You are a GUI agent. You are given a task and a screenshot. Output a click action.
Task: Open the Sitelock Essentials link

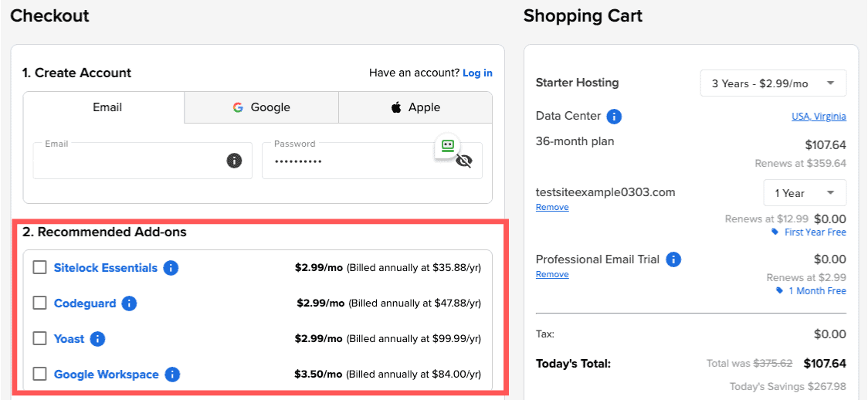pyautogui.click(x=106, y=268)
